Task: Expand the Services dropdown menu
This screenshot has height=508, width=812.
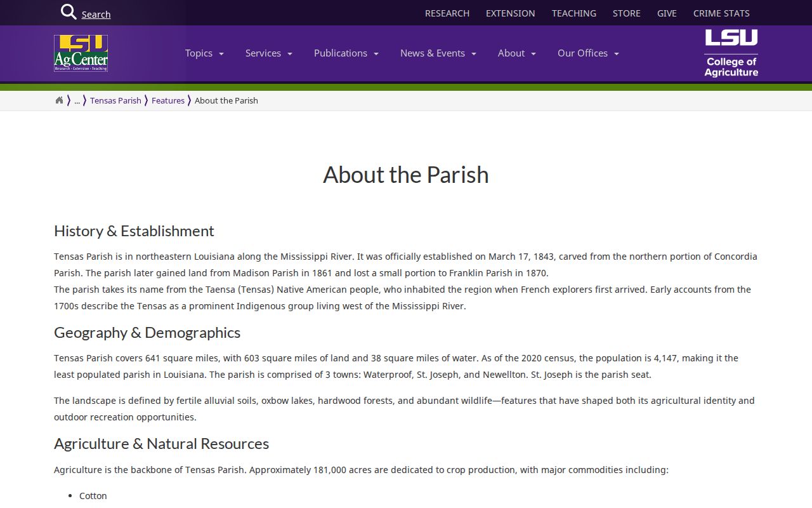Action: coord(269,53)
